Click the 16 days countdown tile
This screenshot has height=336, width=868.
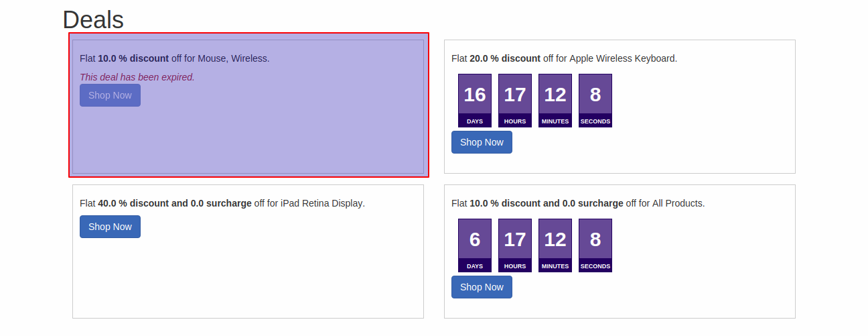pyautogui.click(x=475, y=100)
